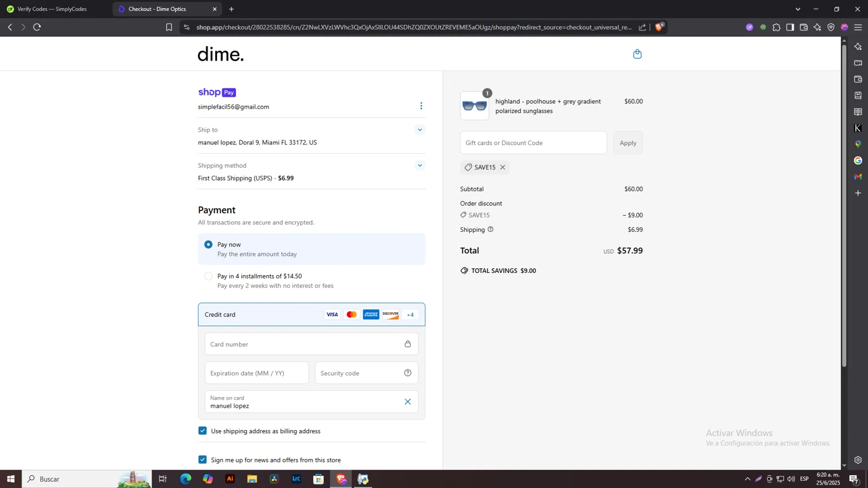Open dime. store logo link
868x488 pixels.
[221, 54]
